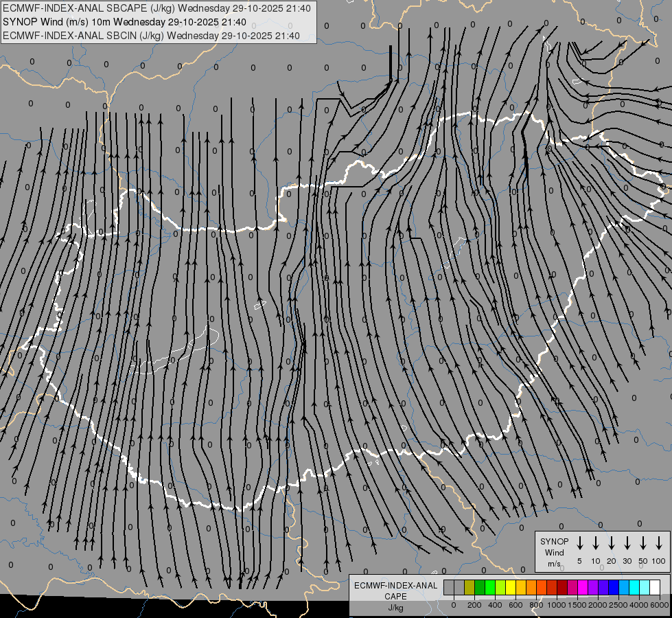Click the '2000' tick label on the CAPE scale
This screenshot has height=618, width=672.
point(598,605)
